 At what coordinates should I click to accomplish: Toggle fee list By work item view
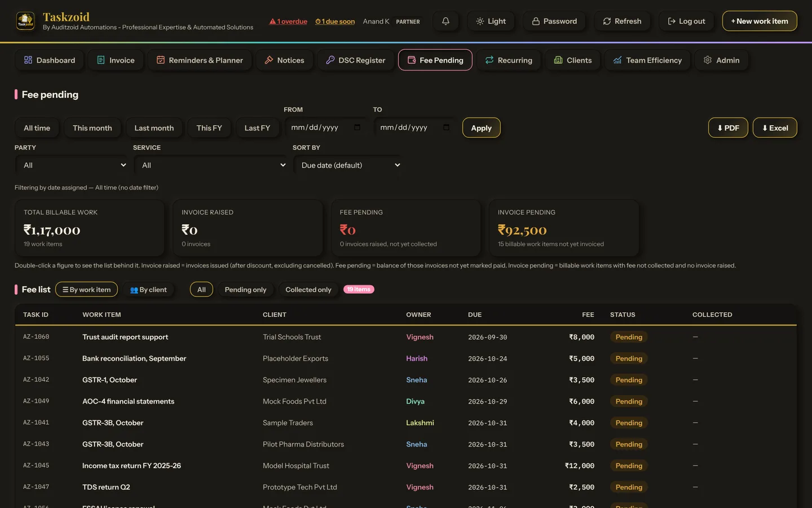(86, 290)
